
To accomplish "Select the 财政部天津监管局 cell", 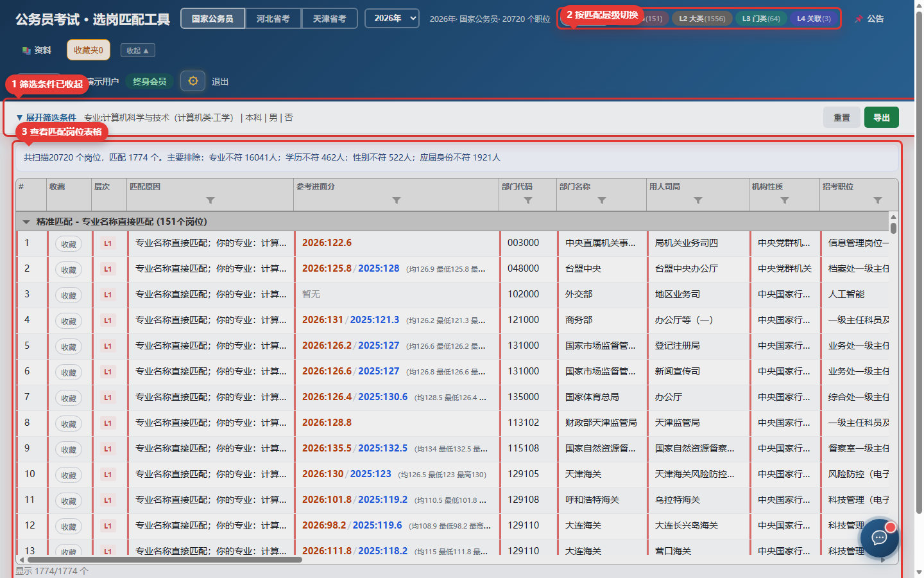I will point(601,423).
